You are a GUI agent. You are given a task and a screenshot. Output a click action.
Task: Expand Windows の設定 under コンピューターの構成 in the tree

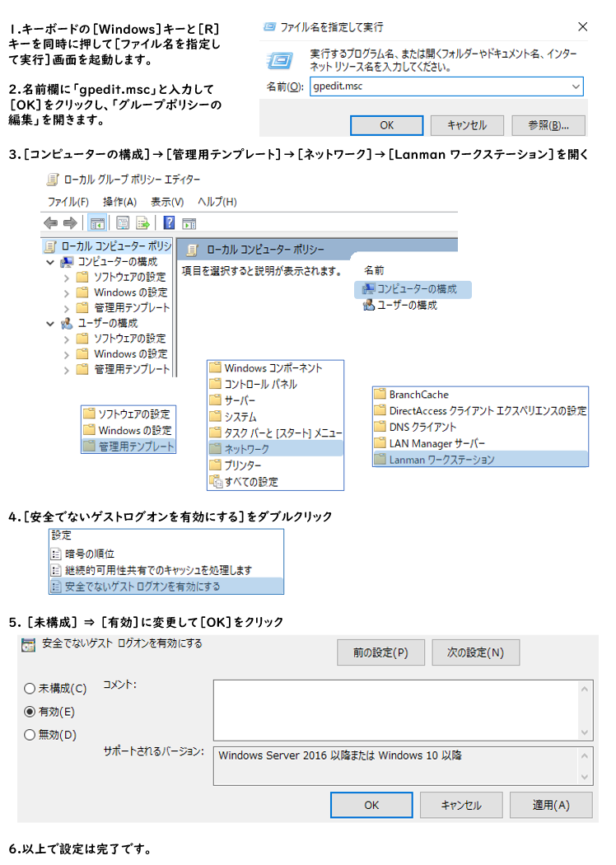coord(66,293)
